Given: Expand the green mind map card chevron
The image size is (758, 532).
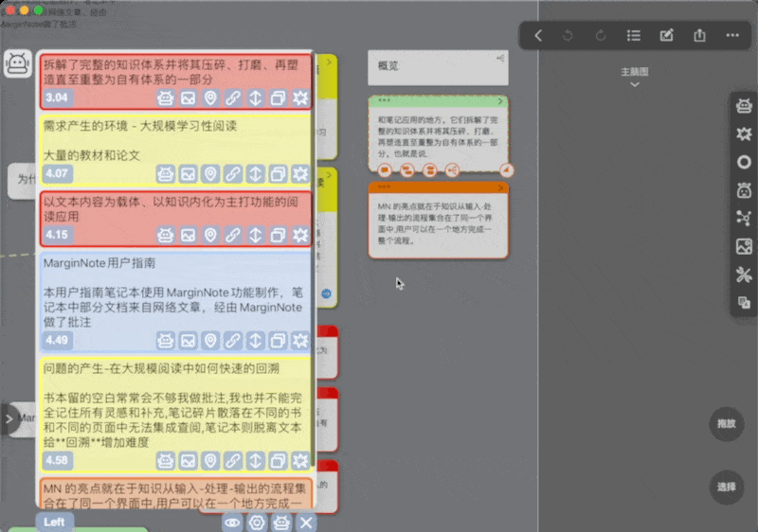Looking at the screenshot, I should point(500,101).
